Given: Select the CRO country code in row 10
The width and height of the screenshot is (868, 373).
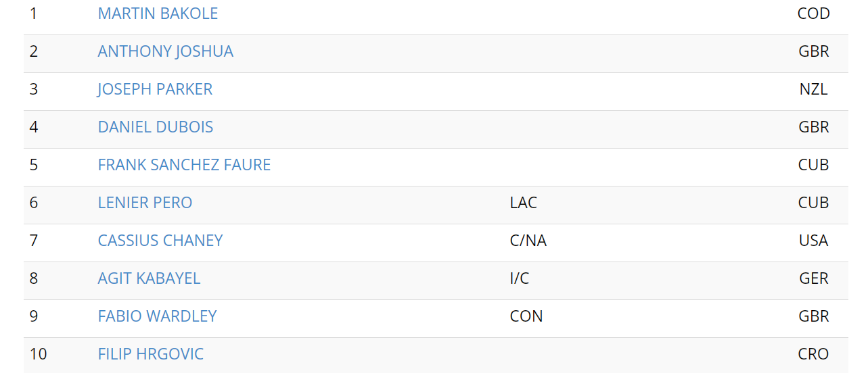Looking at the screenshot, I should (x=814, y=354).
